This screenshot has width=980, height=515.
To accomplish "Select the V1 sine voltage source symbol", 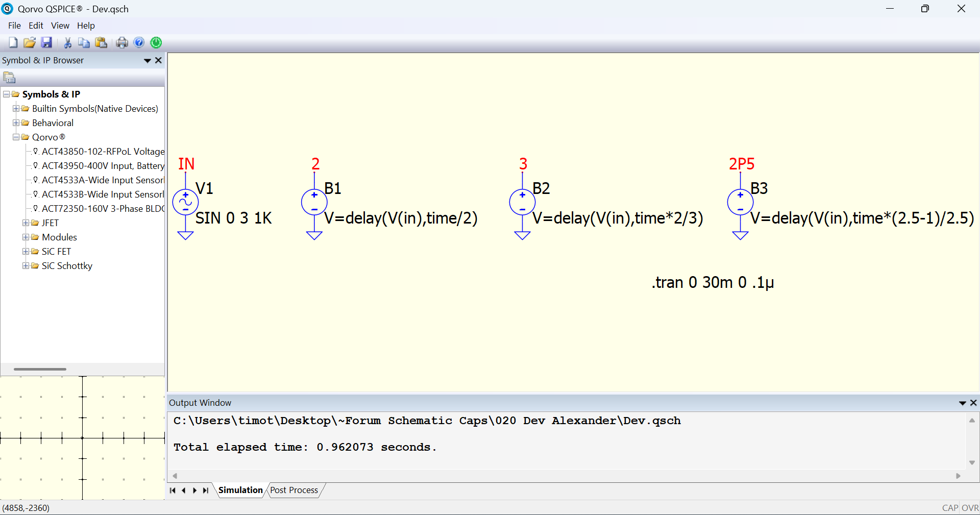I will tap(185, 203).
